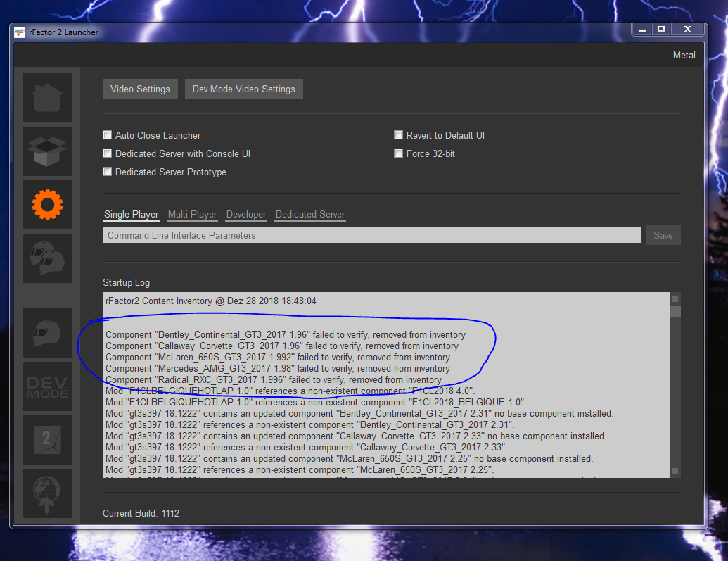Screen dimensions: 728x561
Task: Launch single player with the single-helmet icon
Action: pos(47,333)
